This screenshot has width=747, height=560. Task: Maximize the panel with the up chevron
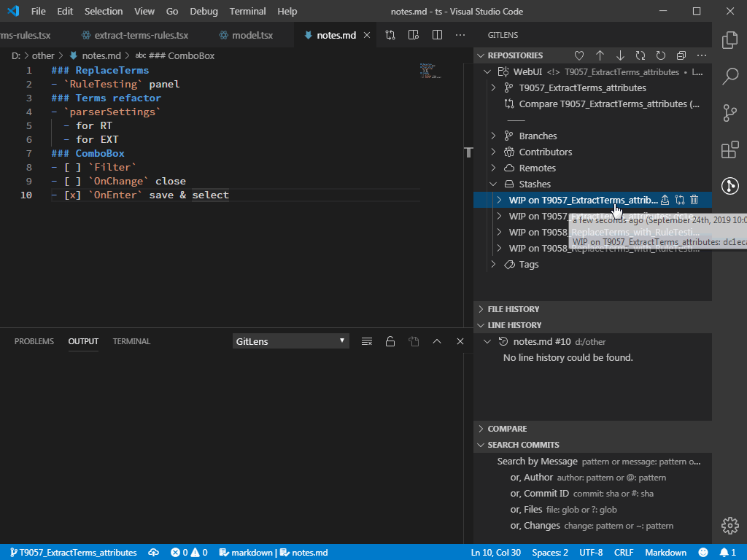(x=437, y=341)
